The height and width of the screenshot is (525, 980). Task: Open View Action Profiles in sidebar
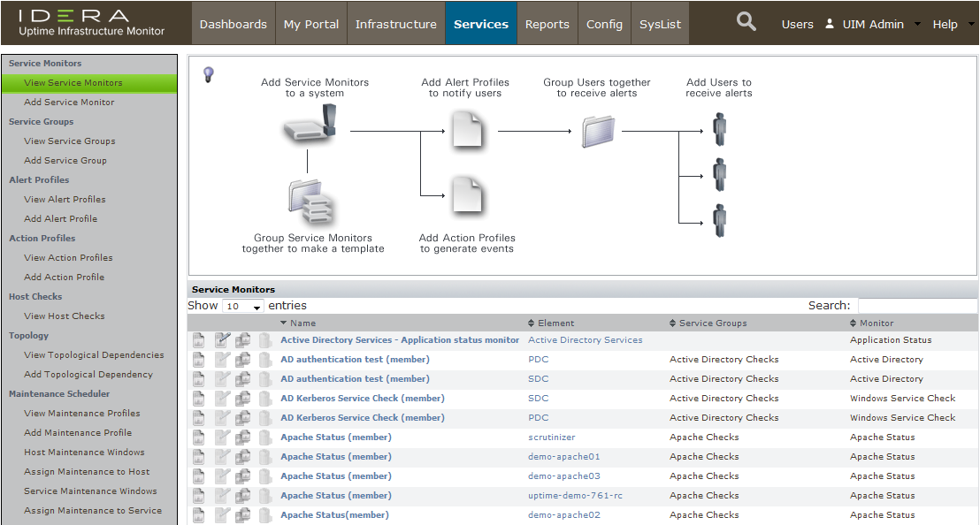click(68, 258)
